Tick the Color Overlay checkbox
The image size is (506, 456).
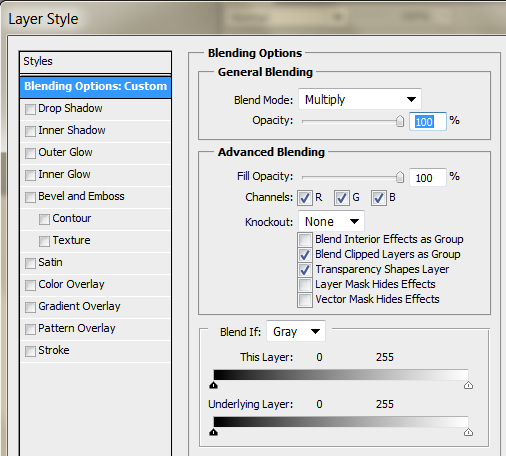[30, 285]
